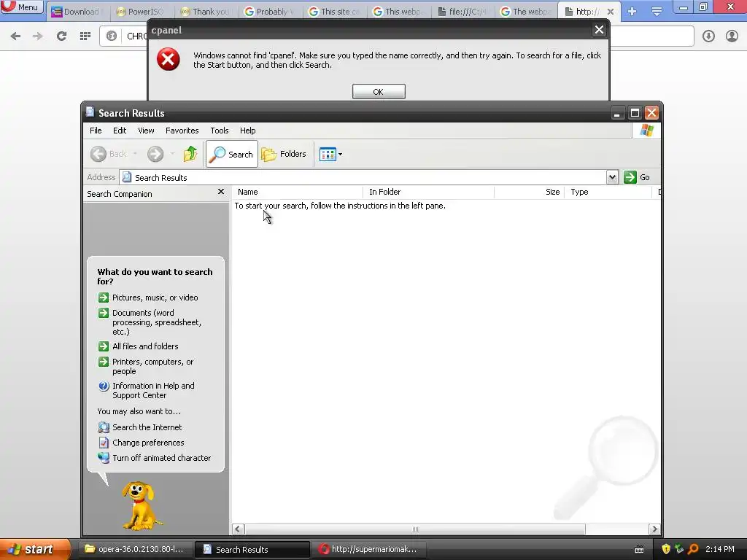
Task: Switch to the Probably browser tab
Action: click(270, 12)
